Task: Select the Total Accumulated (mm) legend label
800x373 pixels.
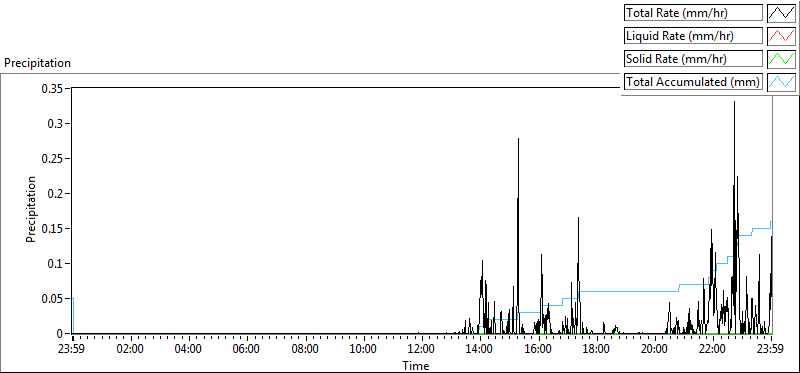Action: click(693, 82)
